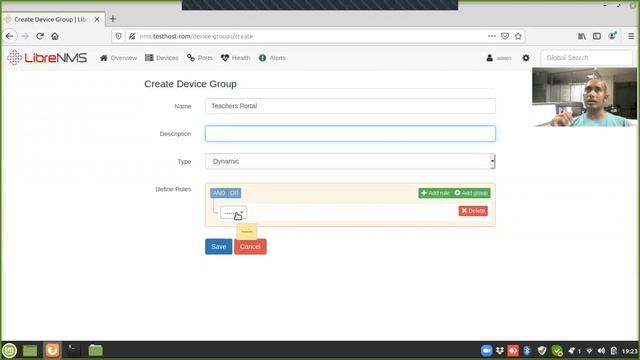Screen dimensions: 640x360
Task: Open the browser home page
Action: coord(55,36)
